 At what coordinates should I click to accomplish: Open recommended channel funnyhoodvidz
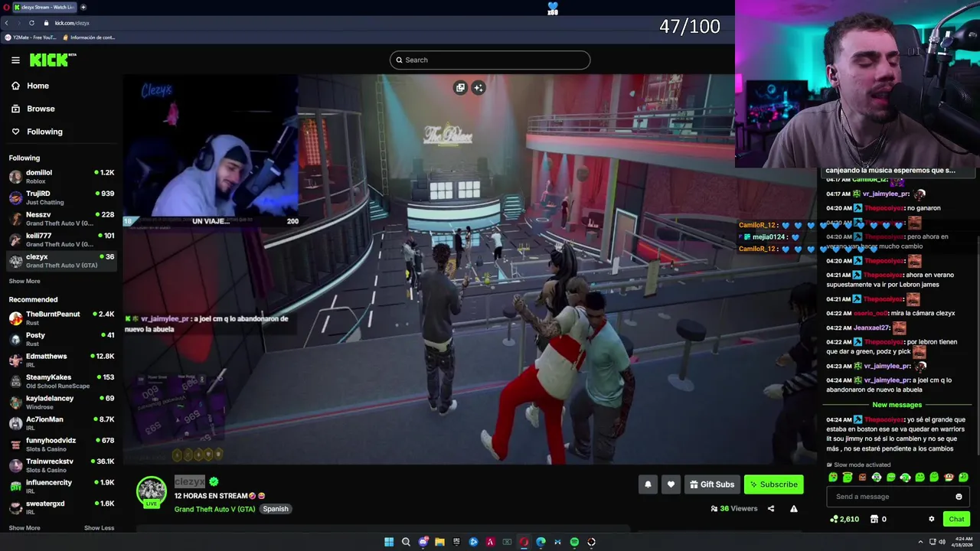coord(61,445)
